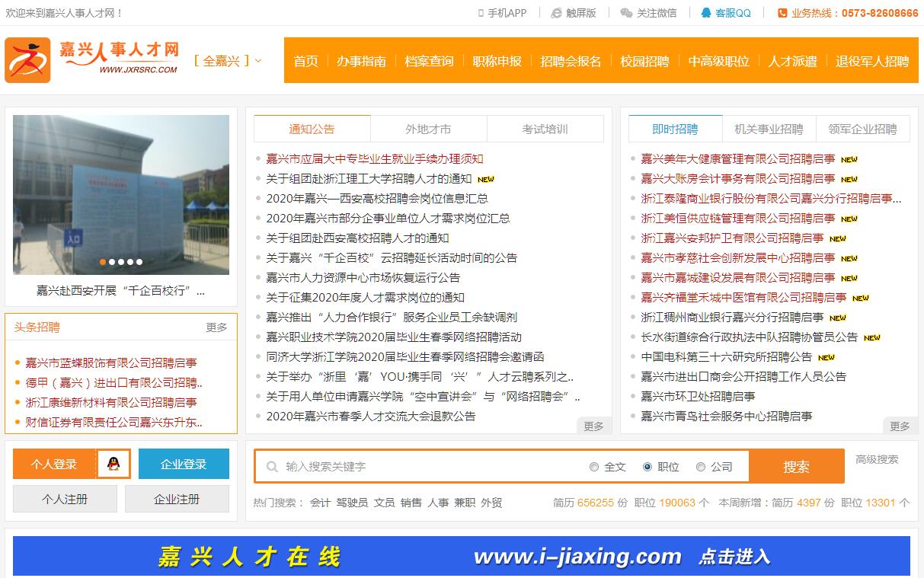Click the magnifier icon in search box
The image size is (924, 578).
(x=272, y=467)
